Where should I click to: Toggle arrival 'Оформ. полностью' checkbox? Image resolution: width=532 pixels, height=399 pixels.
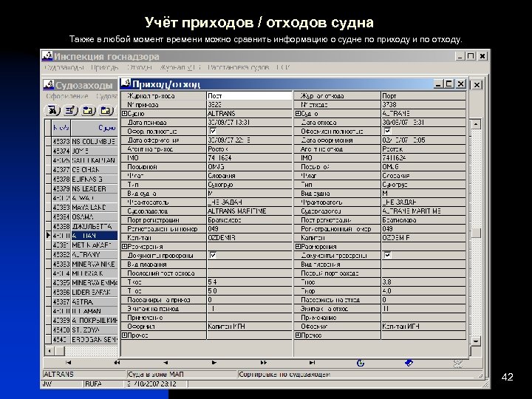pyautogui.click(x=213, y=132)
